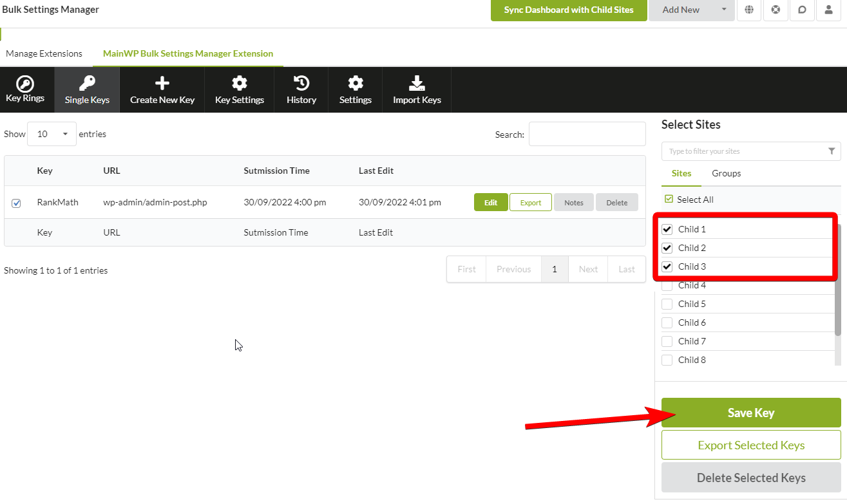Click the globe icon in header
Viewport: 847px width, 504px height.
(x=749, y=10)
